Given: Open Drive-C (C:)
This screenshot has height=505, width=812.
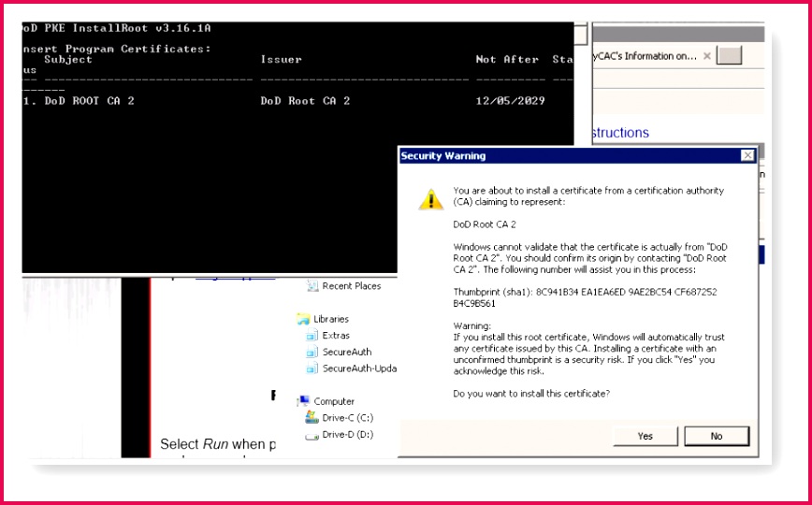Looking at the screenshot, I should tap(347, 418).
